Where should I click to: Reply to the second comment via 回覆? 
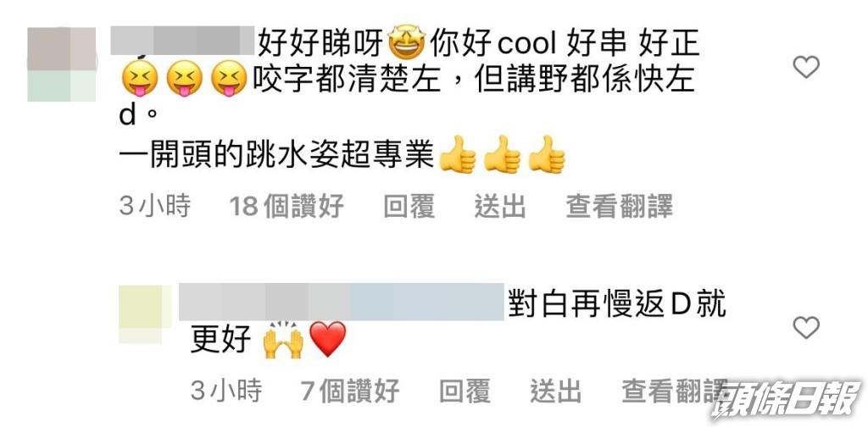click(x=465, y=391)
